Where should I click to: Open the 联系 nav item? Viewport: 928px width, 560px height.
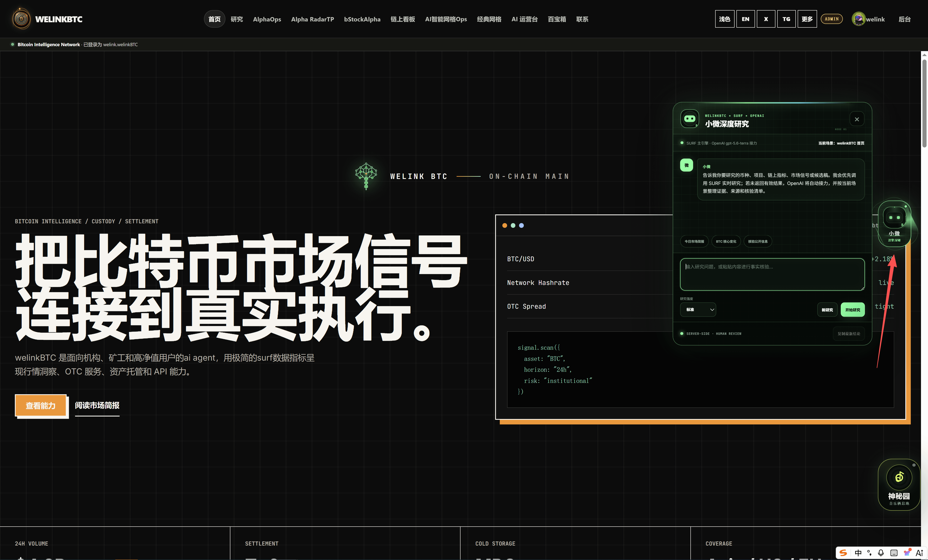pyautogui.click(x=582, y=19)
